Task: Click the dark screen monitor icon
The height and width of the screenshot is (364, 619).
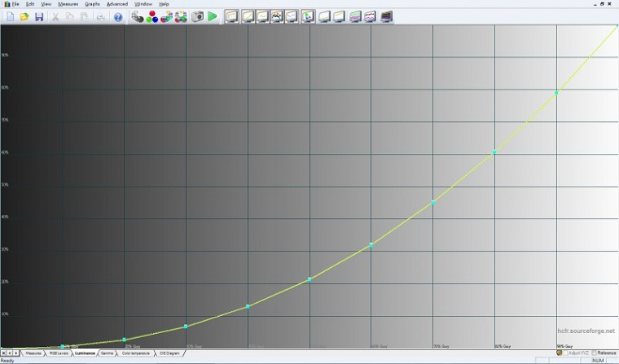Action: pos(387,16)
